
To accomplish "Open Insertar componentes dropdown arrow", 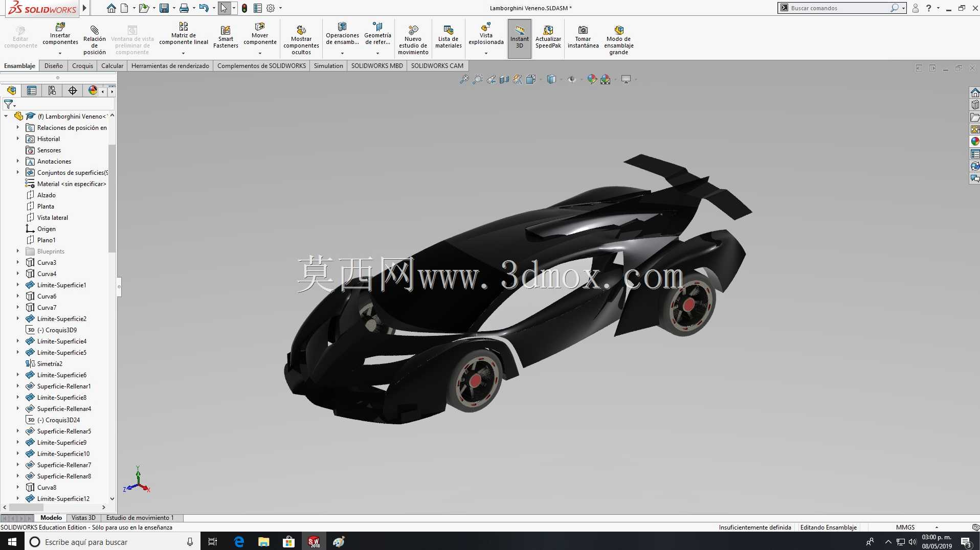I will click(x=60, y=53).
